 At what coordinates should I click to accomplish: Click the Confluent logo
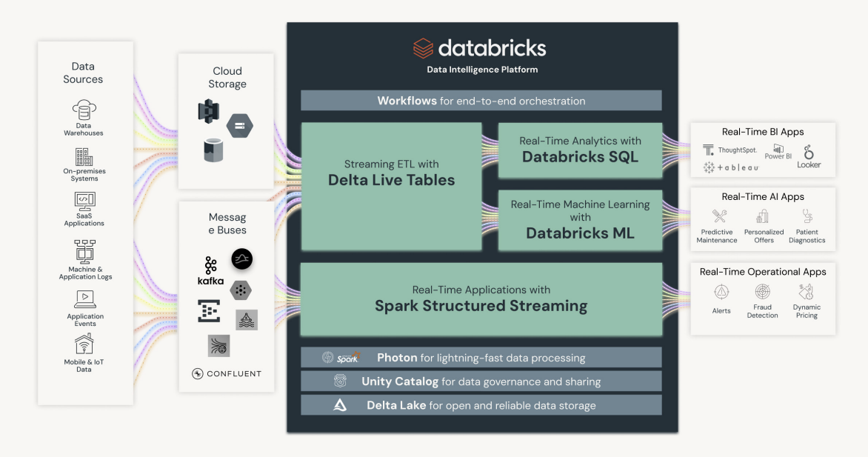226,374
